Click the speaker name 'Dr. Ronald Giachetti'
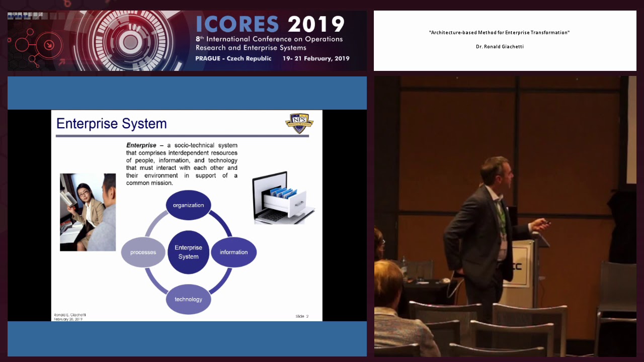The image size is (644, 362). click(500, 47)
